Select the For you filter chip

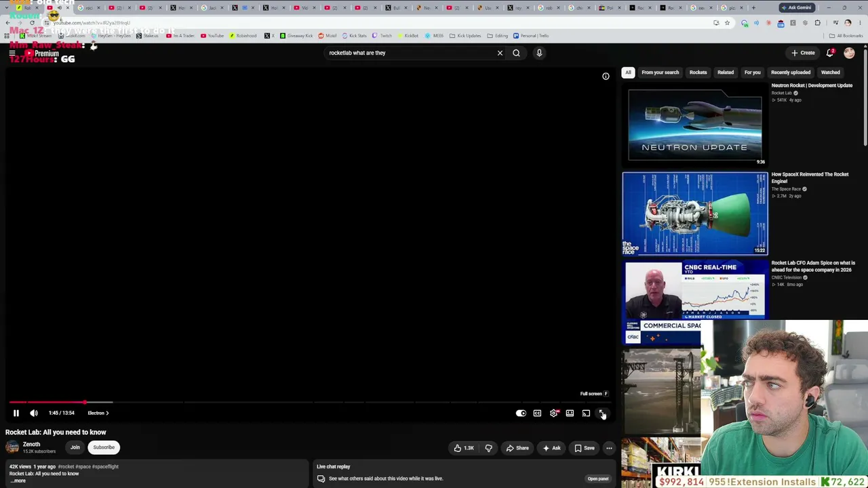click(x=752, y=73)
